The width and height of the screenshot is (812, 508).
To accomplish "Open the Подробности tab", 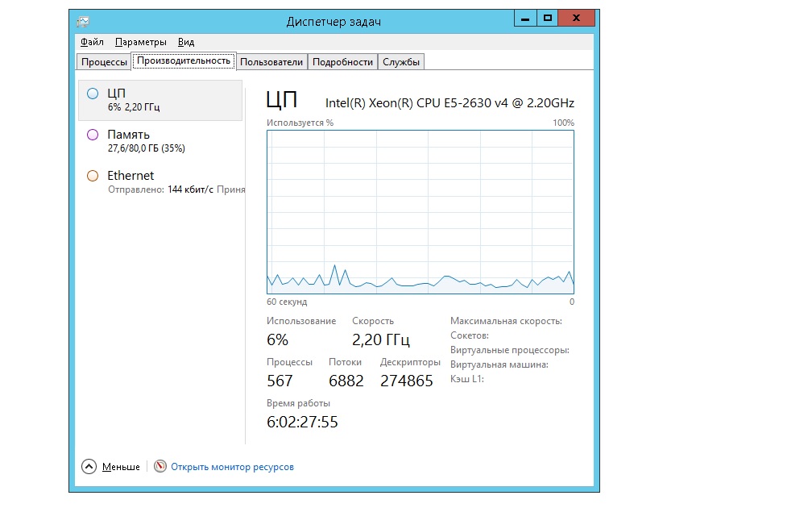I will tap(343, 61).
